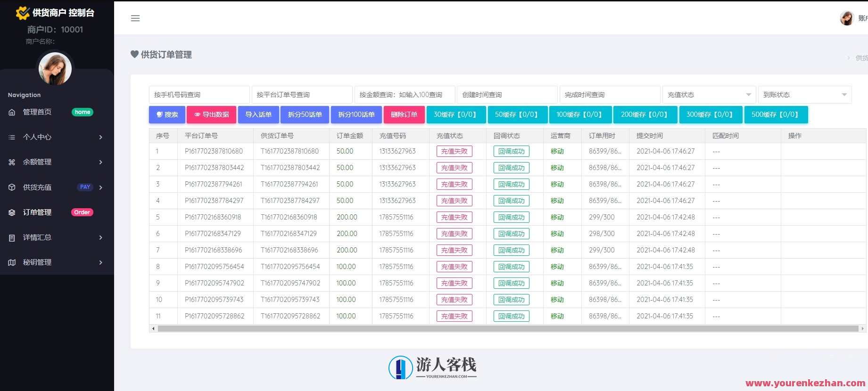Click the heart icon beside 供货订单管理

pos(134,55)
